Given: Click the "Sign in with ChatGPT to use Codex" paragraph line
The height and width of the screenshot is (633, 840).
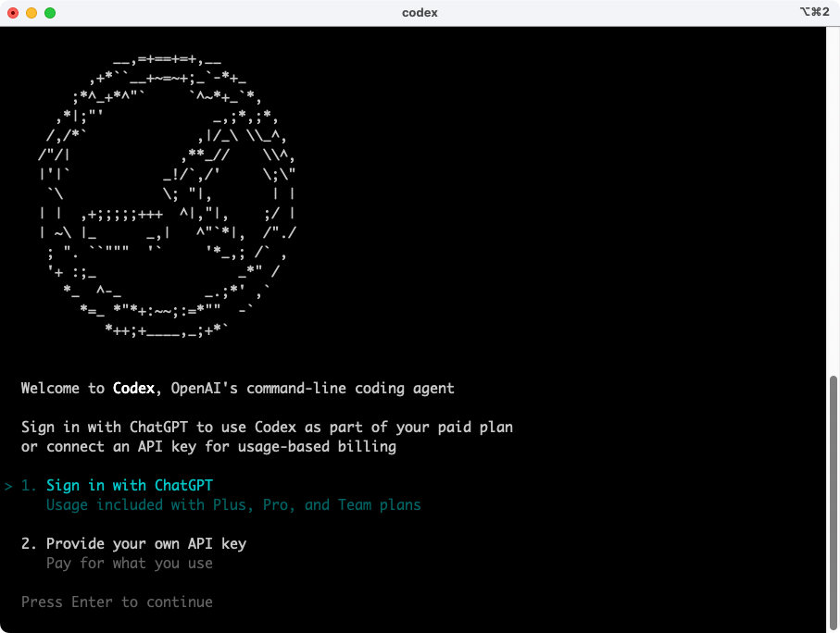Looking at the screenshot, I should [267, 428].
